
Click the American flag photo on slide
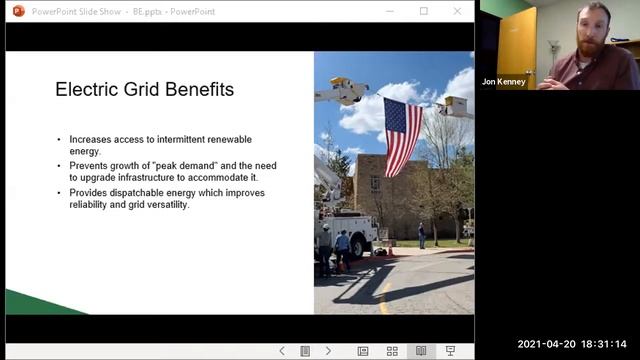click(394, 183)
